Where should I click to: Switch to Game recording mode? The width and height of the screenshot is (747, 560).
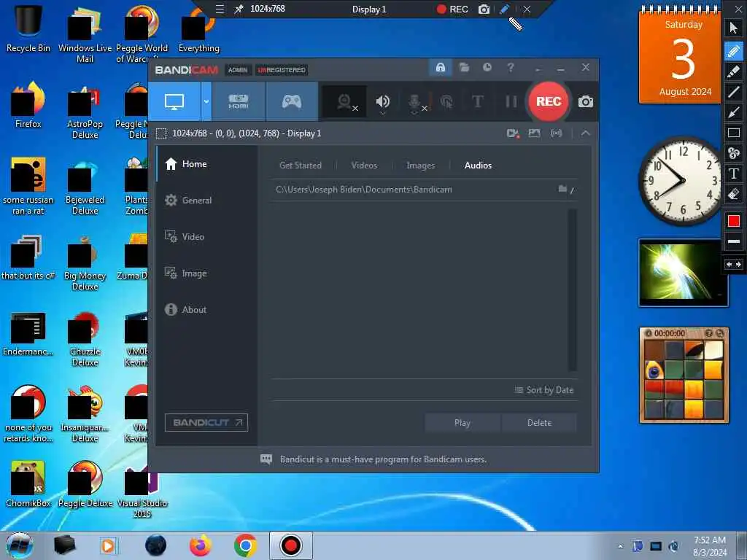point(292,101)
